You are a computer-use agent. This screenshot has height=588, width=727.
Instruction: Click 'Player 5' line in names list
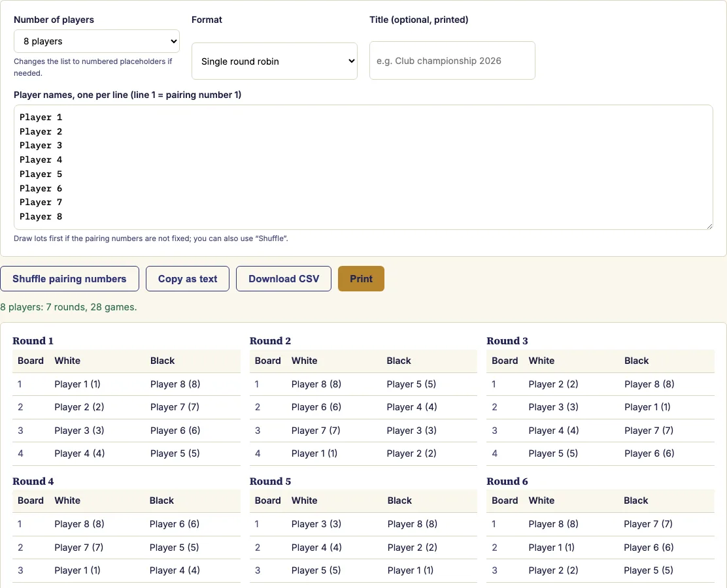click(41, 174)
